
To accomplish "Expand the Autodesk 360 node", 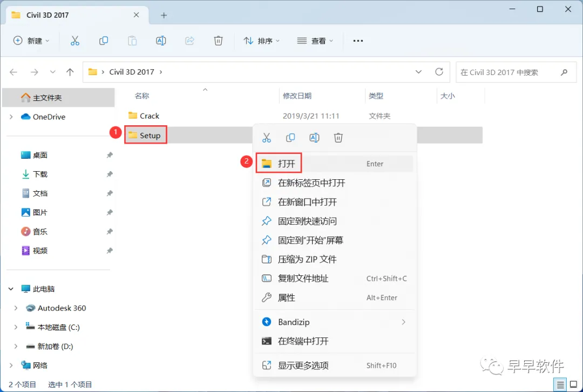I will pos(16,308).
